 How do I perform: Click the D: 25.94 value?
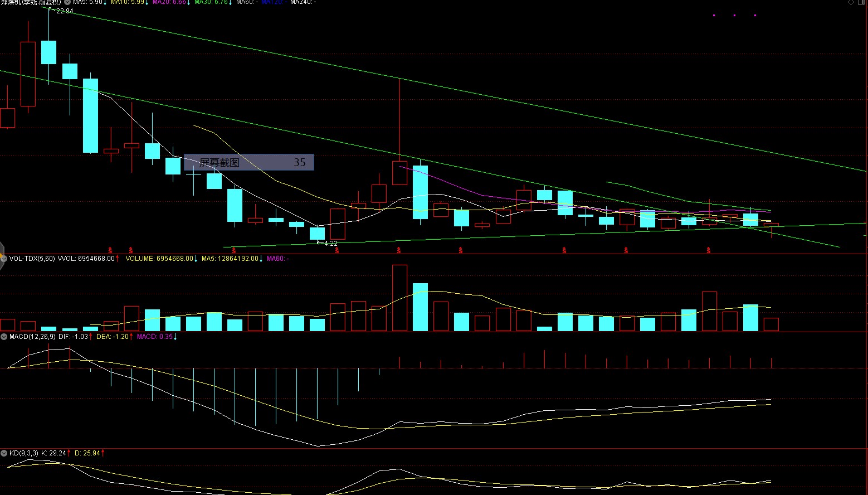point(87,453)
